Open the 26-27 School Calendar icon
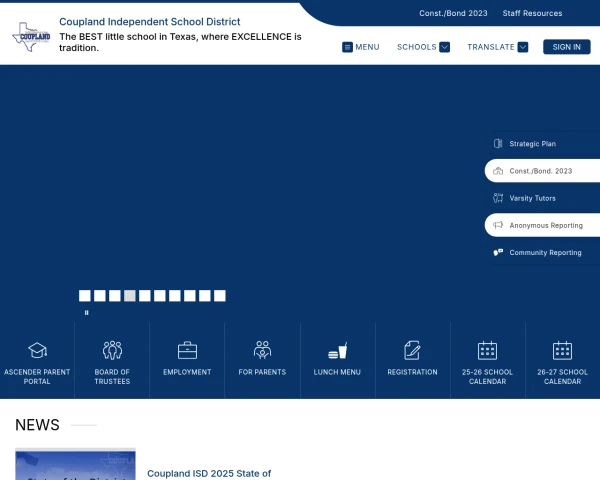The height and width of the screenshot is (480, 600). [x=562, y=350]
